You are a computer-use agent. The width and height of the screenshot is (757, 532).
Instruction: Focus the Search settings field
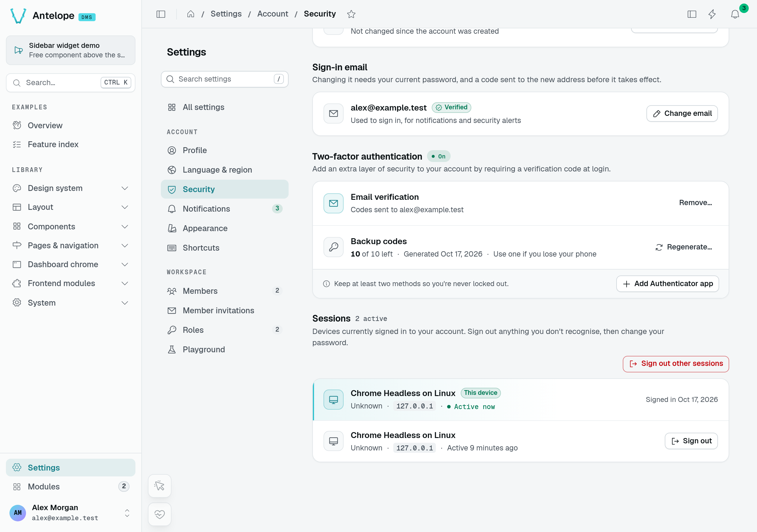pyautogui.click(x=224, y=79)
